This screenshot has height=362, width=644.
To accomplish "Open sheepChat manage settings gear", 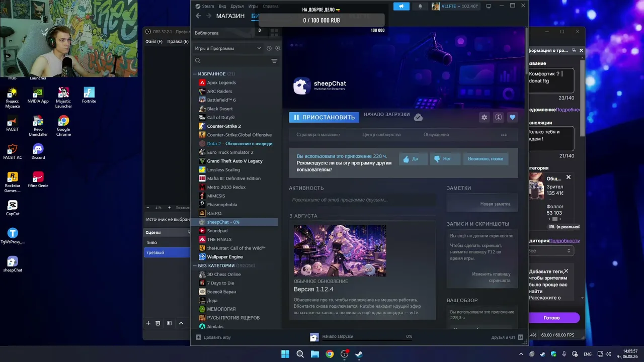I will [484, 117].
